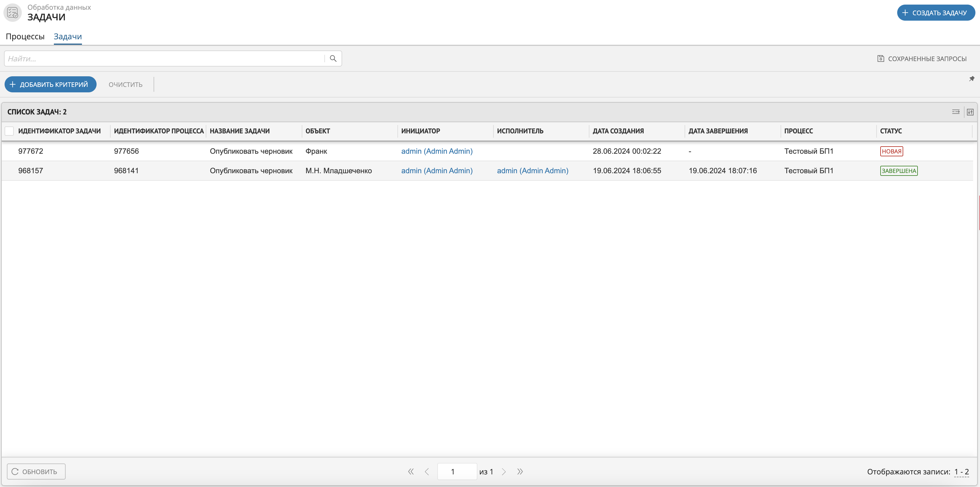Go to the previous page

[x=427, y=472]
